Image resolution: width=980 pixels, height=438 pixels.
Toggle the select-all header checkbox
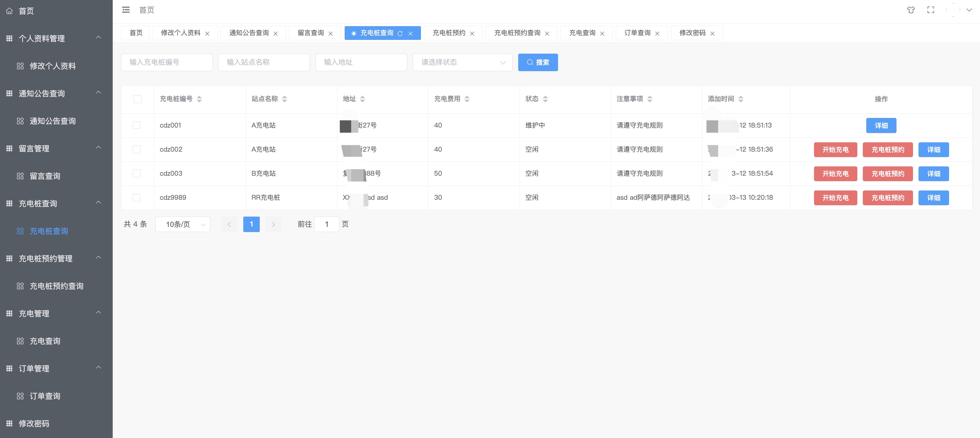[137, 99]
